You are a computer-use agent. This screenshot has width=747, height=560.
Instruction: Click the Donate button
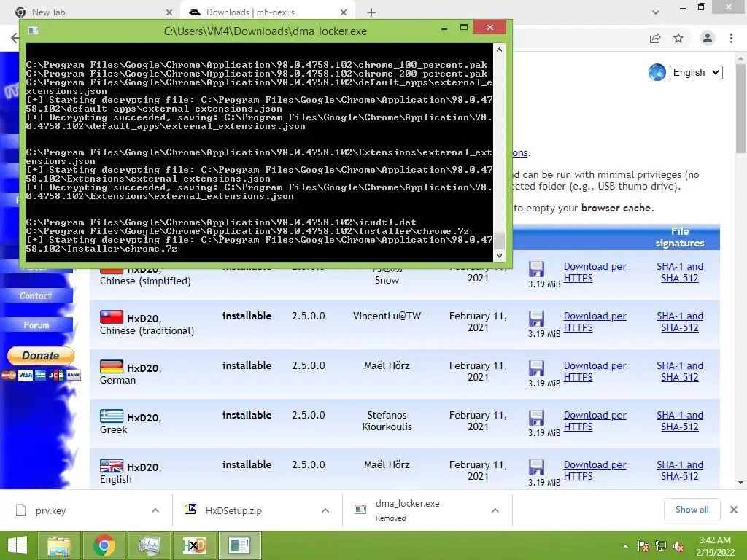coord(41,356)
